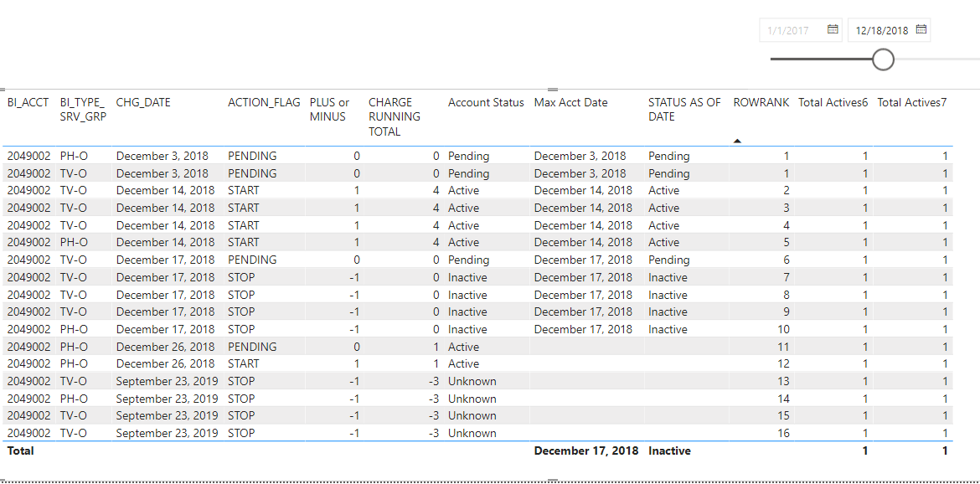Image resolution: width=980 pixels, height=484 pixels.
Task: Click START action flag in ROWRANK 12 row
Action: click(x=244, y=363)
